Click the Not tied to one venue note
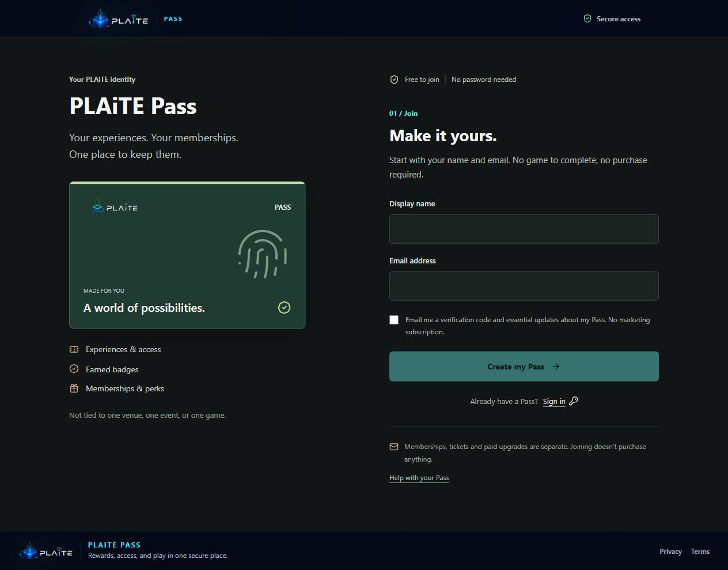This screenshot has width=728, height=570. point(147,415)
